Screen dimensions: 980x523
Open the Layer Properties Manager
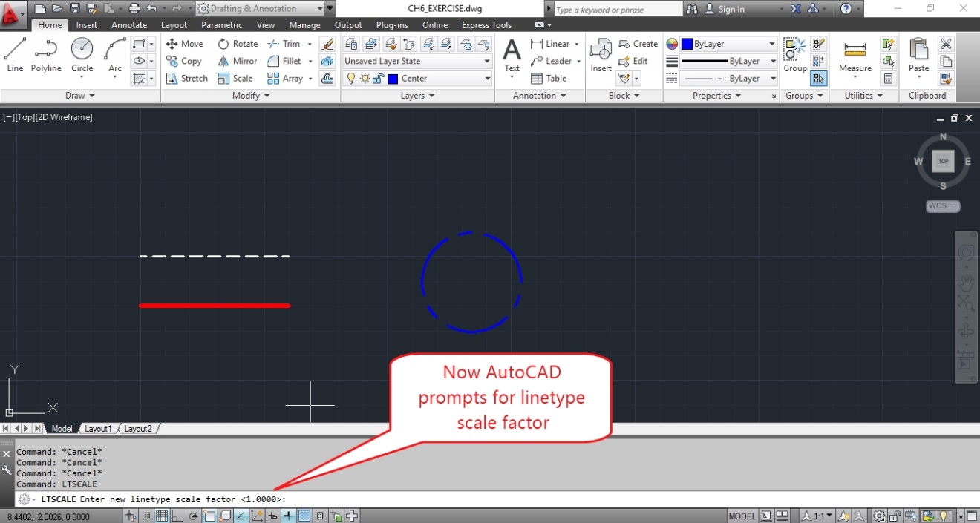click(350, 43)
